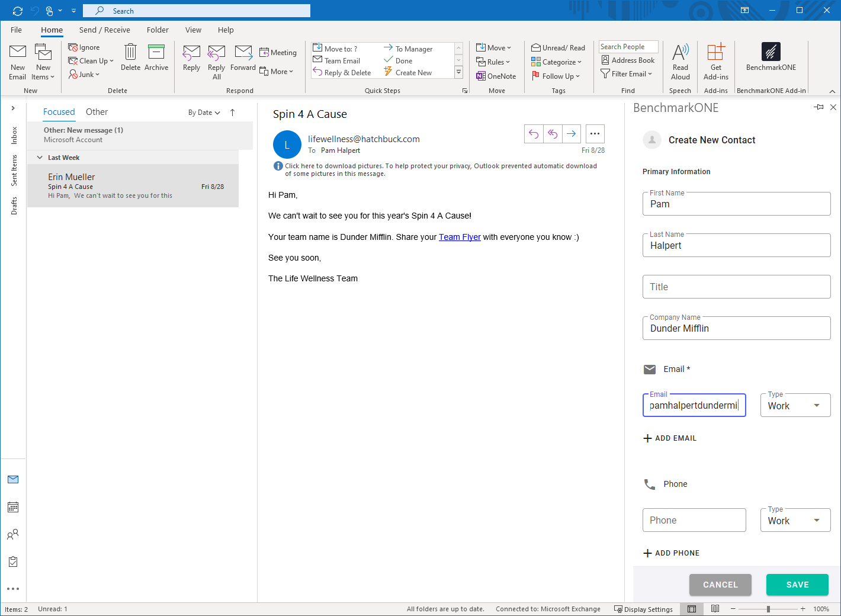Viewport: 841px width, 616px height.
Task: Click the First Name field
Action: (x=736, y=204)
